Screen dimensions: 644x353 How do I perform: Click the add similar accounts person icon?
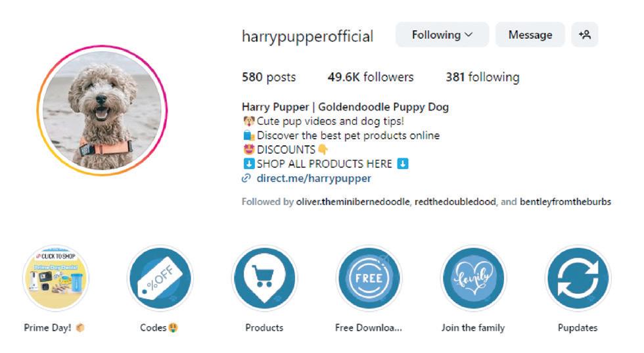(x=584, y=35)
